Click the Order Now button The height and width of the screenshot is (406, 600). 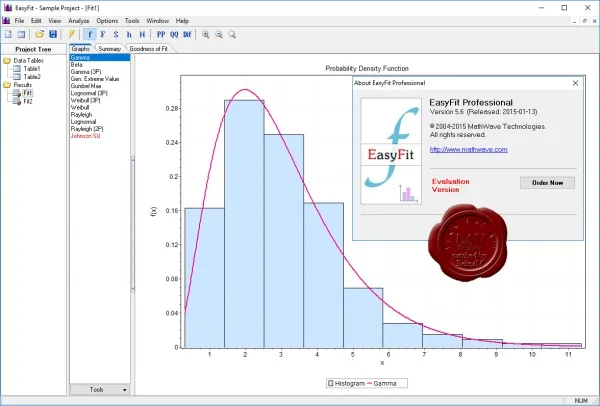click(547, 183)
